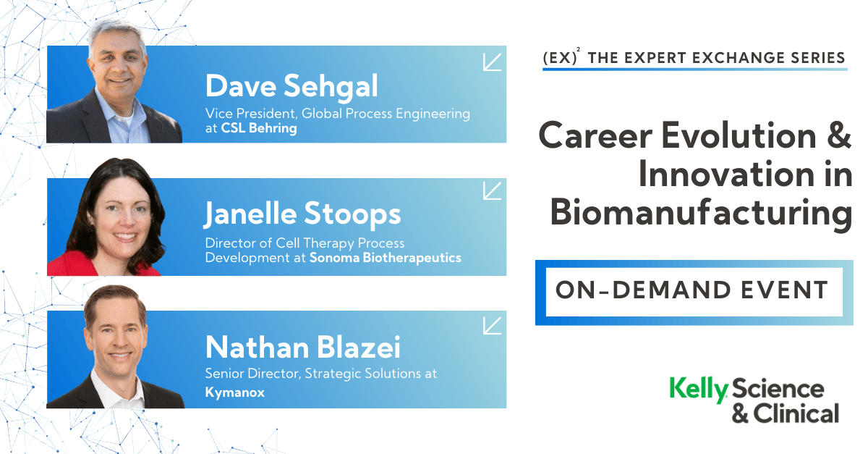This screenshot has width=868, height=454.
Task: Select Janelle Stoops' headshot photo
Action: (x=115, y=217)
